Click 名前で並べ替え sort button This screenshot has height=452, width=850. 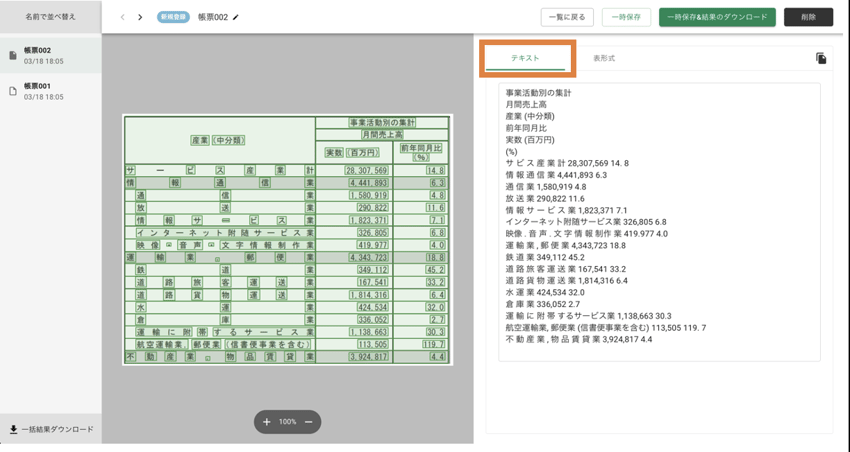click(x=50, y=17)
